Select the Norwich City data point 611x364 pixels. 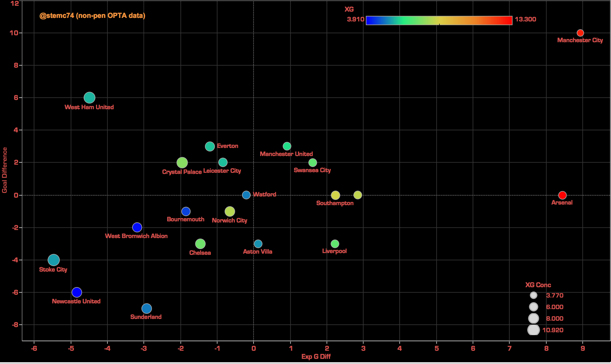point(230,211)
